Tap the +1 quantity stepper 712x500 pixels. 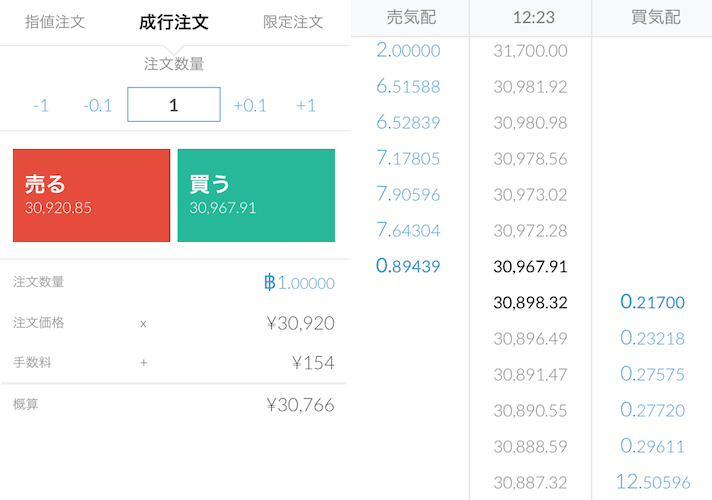(306, 105)
